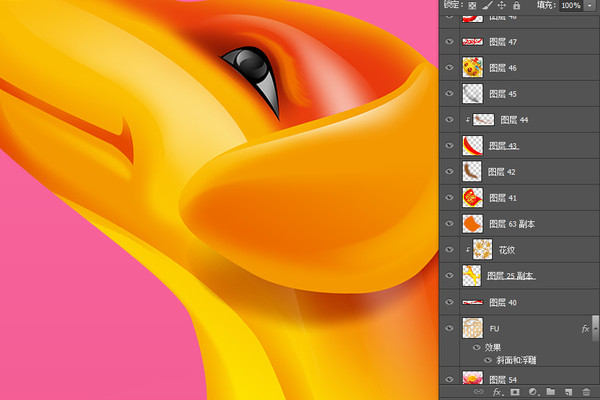Hide clipped layer 图层 44

pyautogui.click(x=449, y=120)
